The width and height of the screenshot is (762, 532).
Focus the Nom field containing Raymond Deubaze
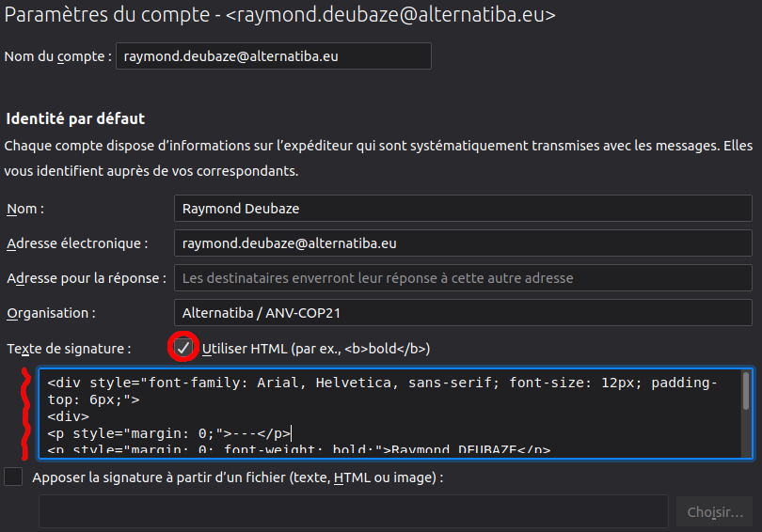463,209
